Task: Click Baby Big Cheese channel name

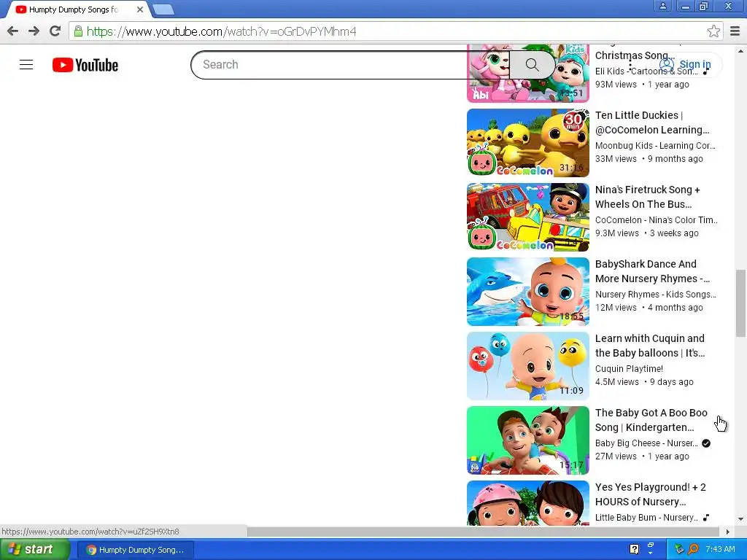Action: [x=646, y=443]
